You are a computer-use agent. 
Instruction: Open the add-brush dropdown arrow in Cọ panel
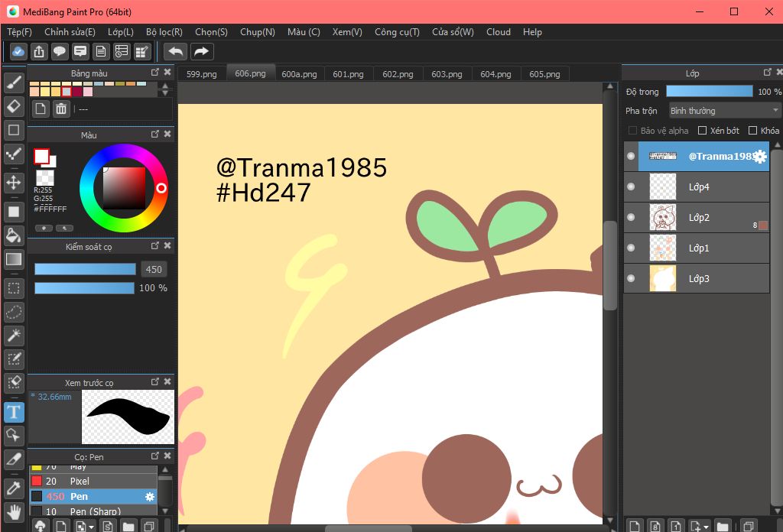91,527
